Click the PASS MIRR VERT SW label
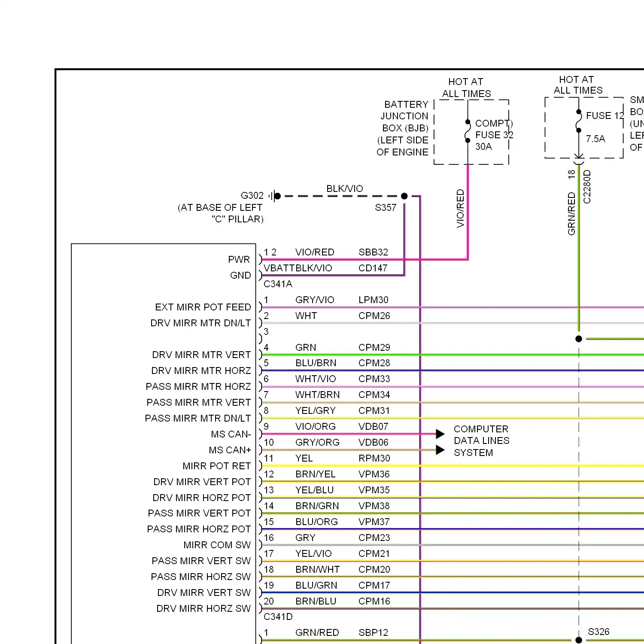The width and height of the screenshot is (644, 644). (201, 561)
